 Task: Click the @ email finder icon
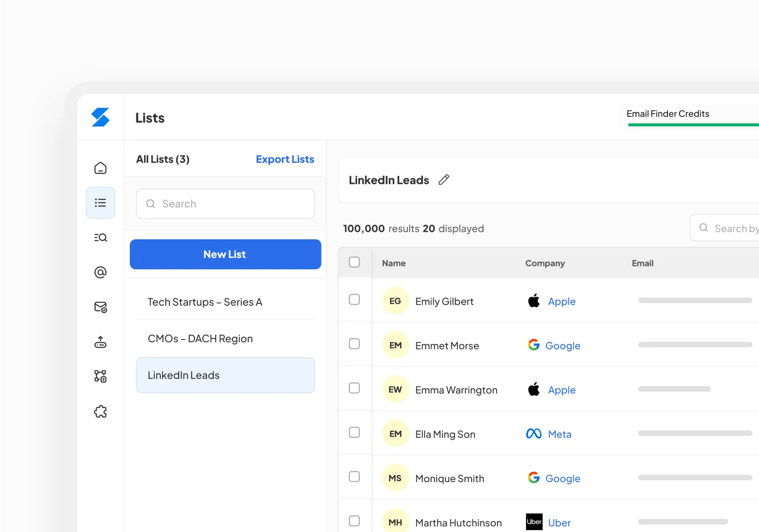pos(100,272)
